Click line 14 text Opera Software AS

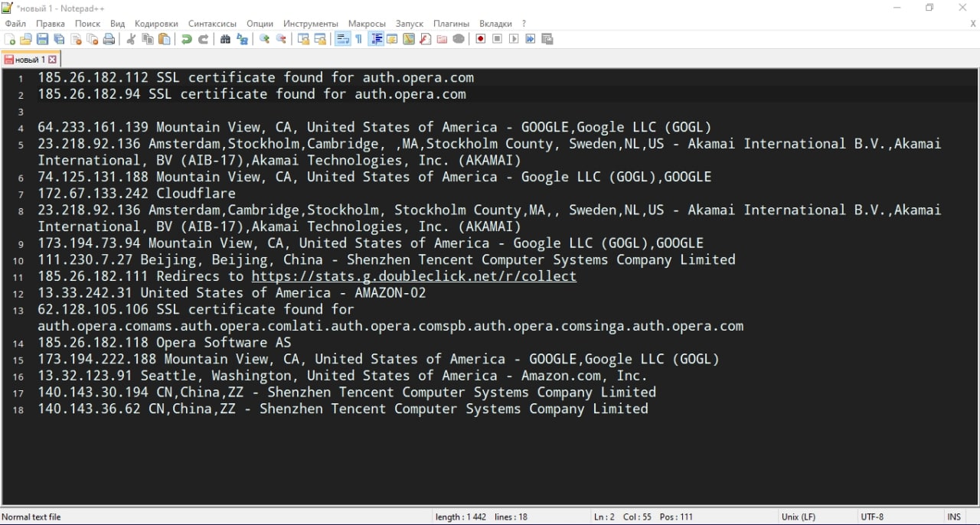point(224,342)
